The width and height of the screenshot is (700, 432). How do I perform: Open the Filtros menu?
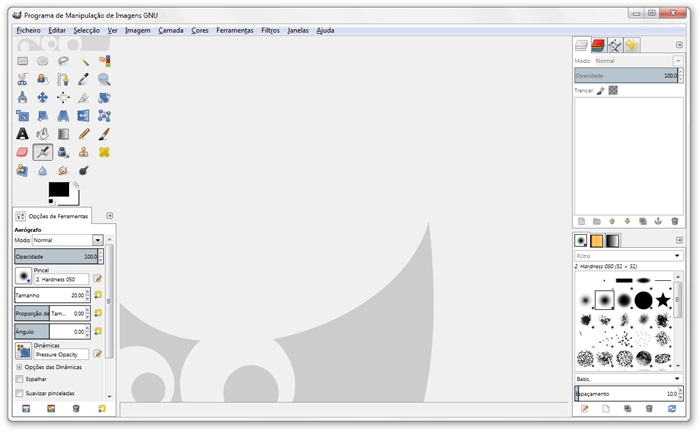coord(270,30)
